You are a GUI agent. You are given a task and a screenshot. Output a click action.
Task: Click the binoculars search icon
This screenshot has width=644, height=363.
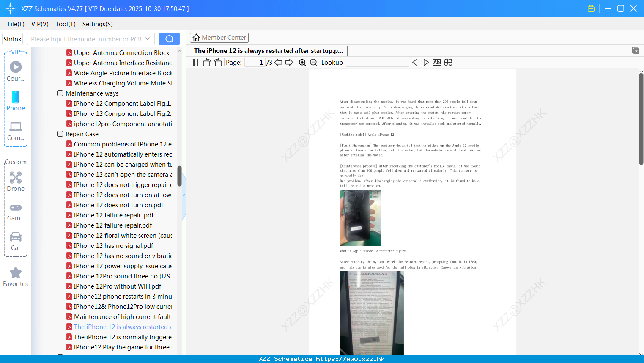pos(448,62)
